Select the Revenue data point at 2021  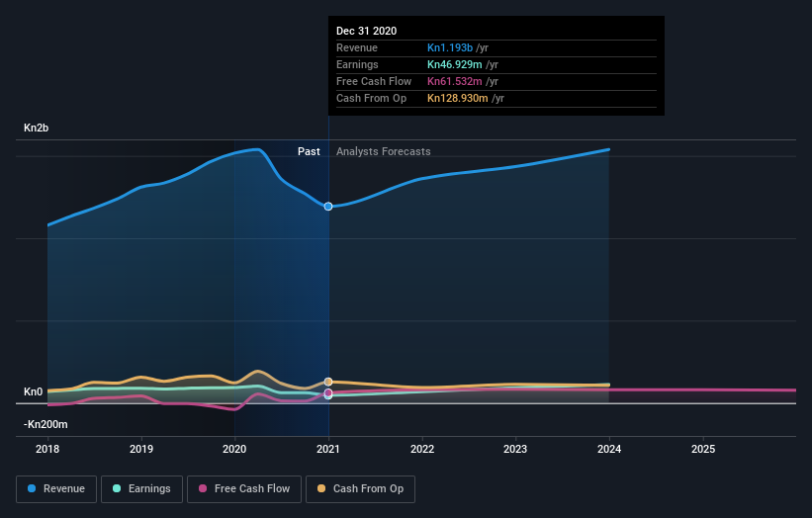328,207
